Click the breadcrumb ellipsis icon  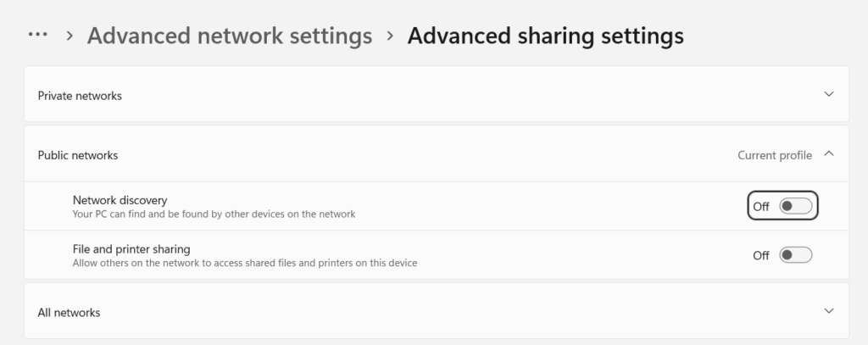click(37, 36)
